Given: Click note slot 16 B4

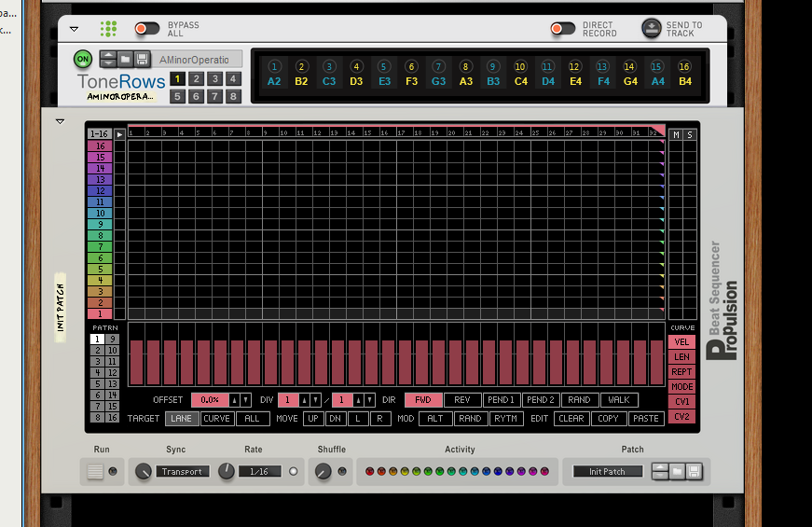Looking at the screenshot, I should click(684, 74).
